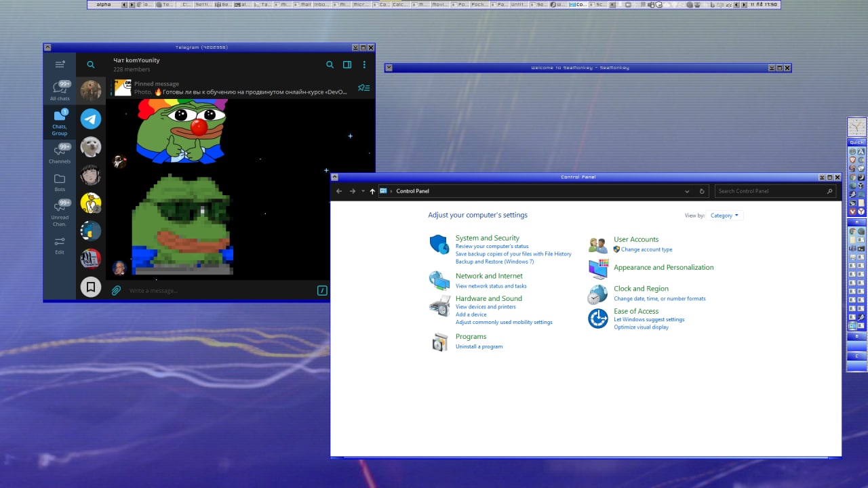Open Hardware and Sound
Image resolution: width=868 pixels, height=488 pixels.
[489, 298]
